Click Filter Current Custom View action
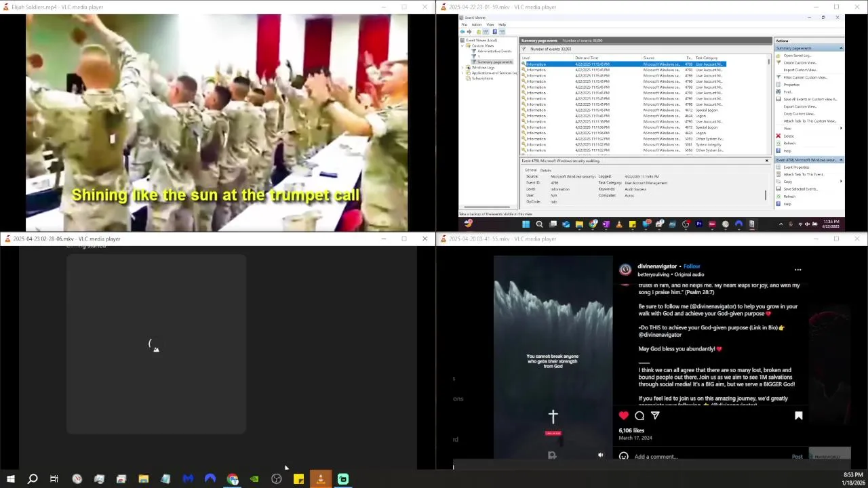This screenshot has height=488, width=868. [806, 77]
